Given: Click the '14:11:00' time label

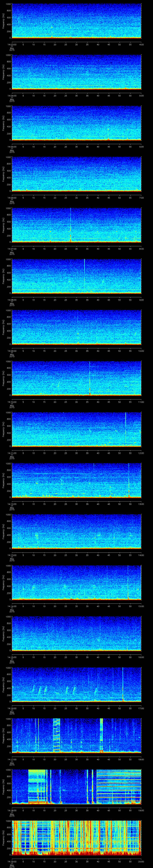Looking at the screenshot, I should point(12,453).
